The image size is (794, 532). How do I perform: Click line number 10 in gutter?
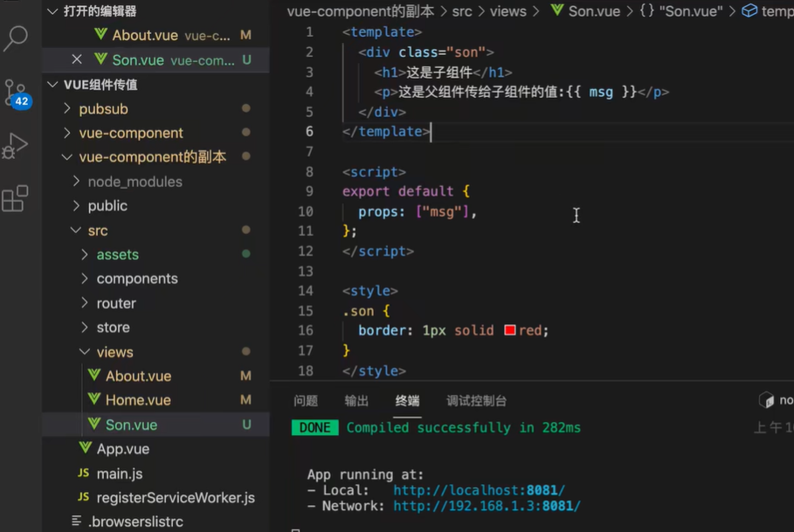click(306, 211)
